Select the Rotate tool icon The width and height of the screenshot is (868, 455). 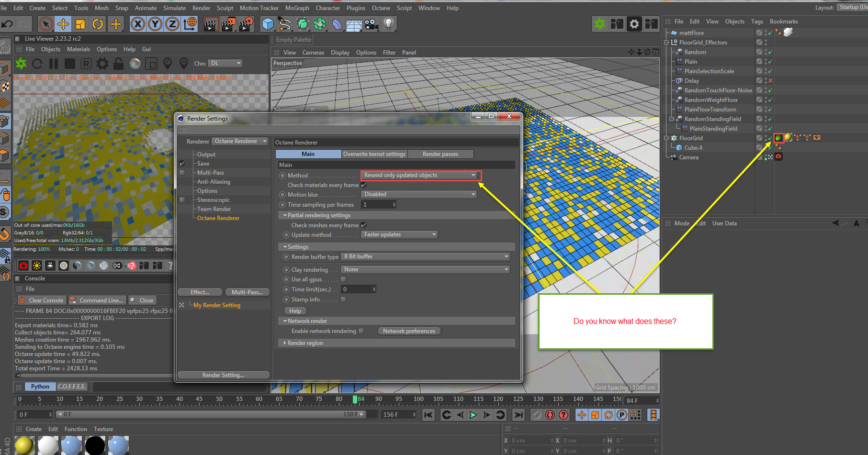pyautogui.click(x=98, y=24)
